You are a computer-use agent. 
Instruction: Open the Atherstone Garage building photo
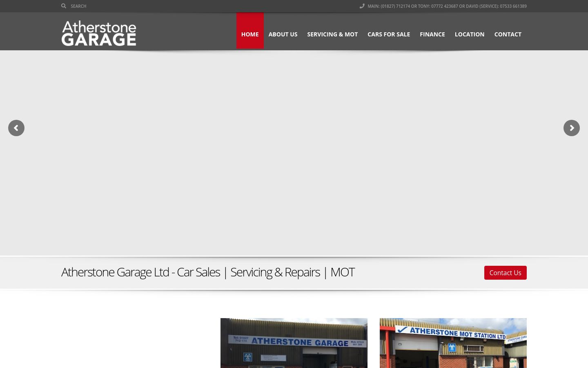[x=294, y=343]
